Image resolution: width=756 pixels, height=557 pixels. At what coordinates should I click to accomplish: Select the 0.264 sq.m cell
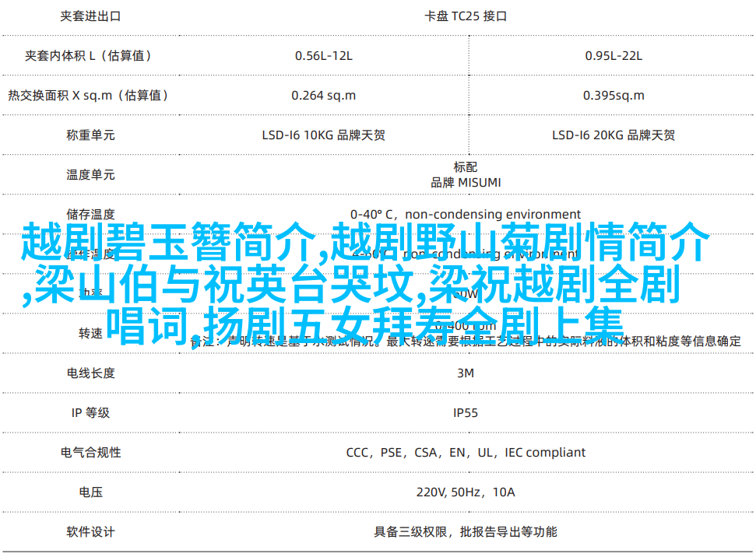coord(323,95)
